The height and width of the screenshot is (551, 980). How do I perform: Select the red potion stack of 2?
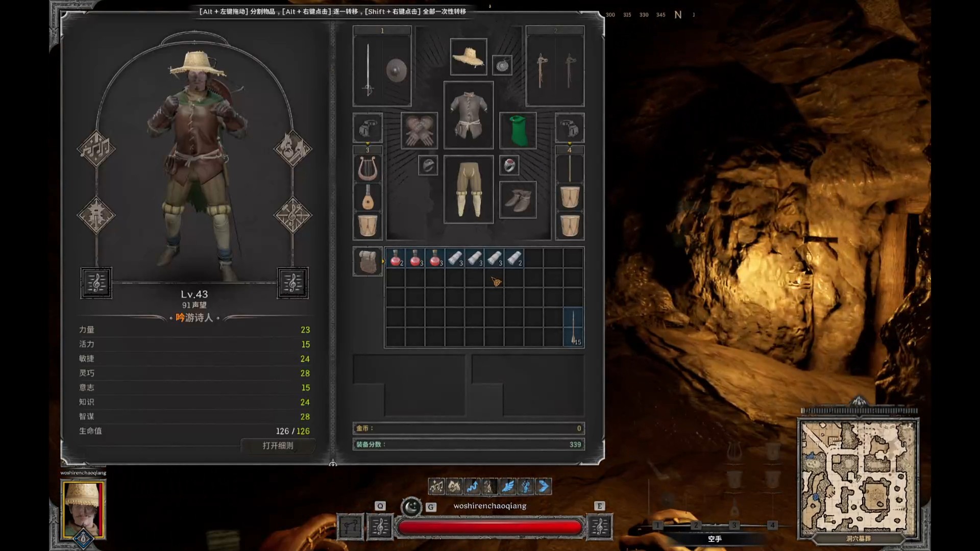coord(395,258)
